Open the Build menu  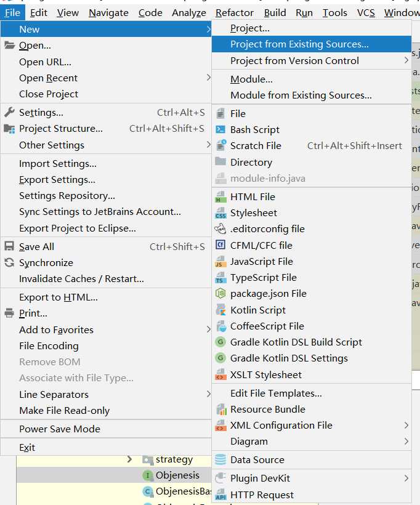pos(275,13)
